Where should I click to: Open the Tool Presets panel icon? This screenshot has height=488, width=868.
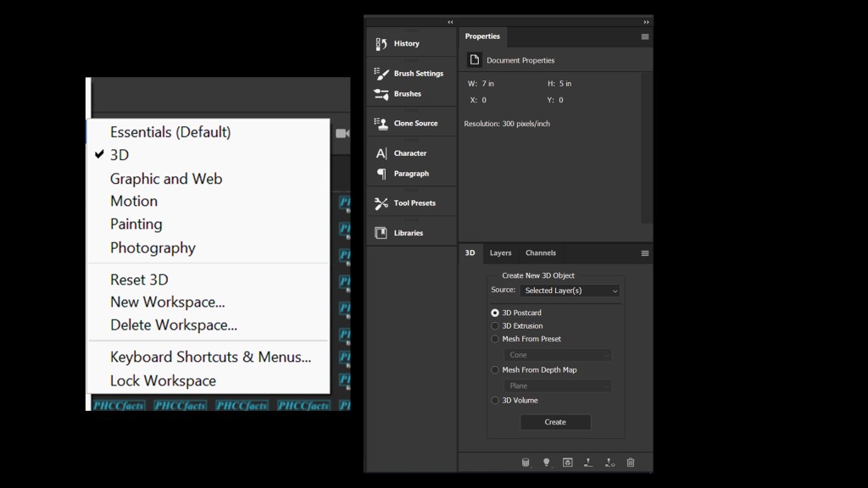pos(381,203)
